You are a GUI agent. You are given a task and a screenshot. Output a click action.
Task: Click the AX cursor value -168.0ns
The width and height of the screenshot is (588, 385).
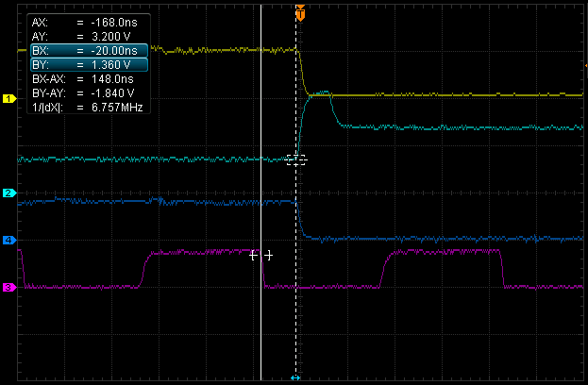[x=114, y=23]
